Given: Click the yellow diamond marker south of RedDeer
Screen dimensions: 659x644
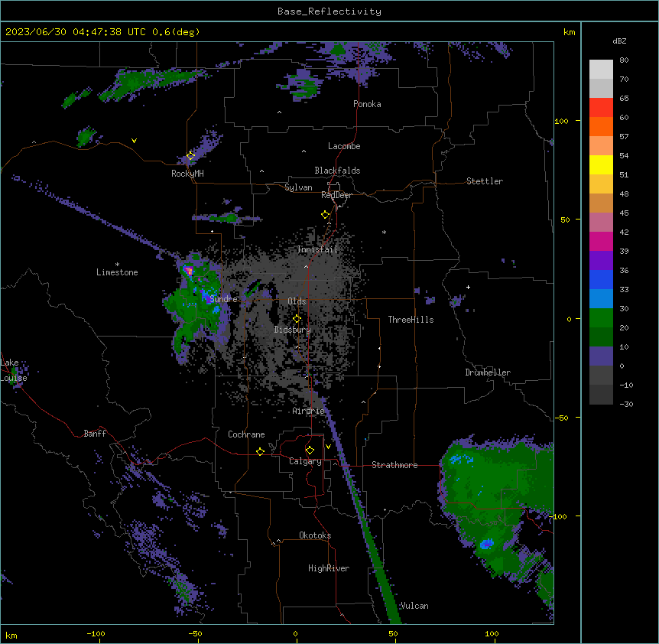Looking at the screenshot, I should [325, 214].
